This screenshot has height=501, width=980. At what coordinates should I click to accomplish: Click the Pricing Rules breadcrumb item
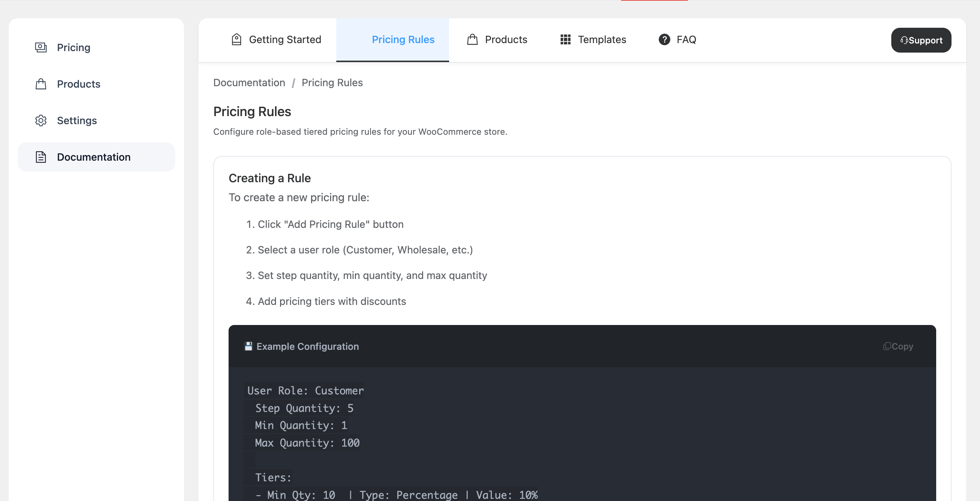(332, 83)
